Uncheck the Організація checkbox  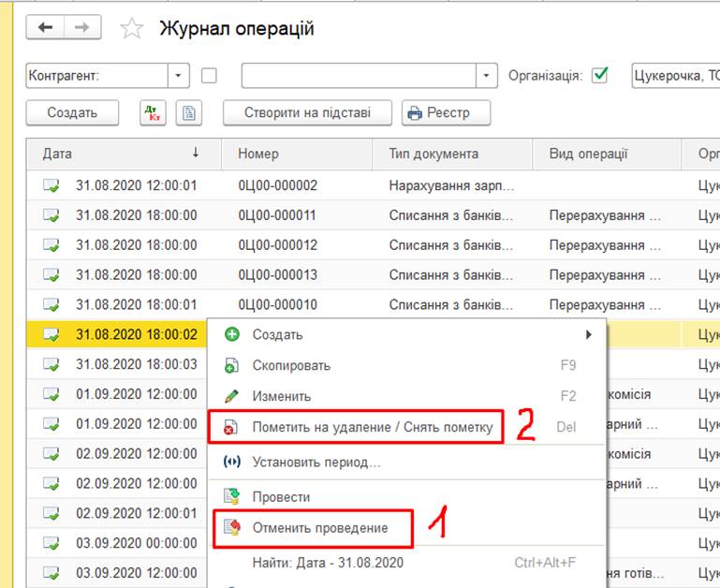pyautogui.click(x=599, y=75)
